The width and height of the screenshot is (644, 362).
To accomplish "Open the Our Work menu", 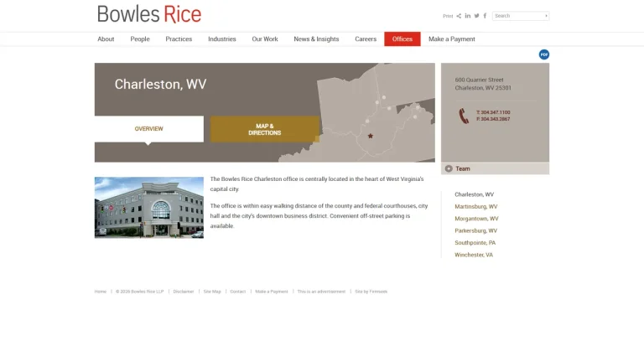I will pyautogui.click(x=265, y=39).
